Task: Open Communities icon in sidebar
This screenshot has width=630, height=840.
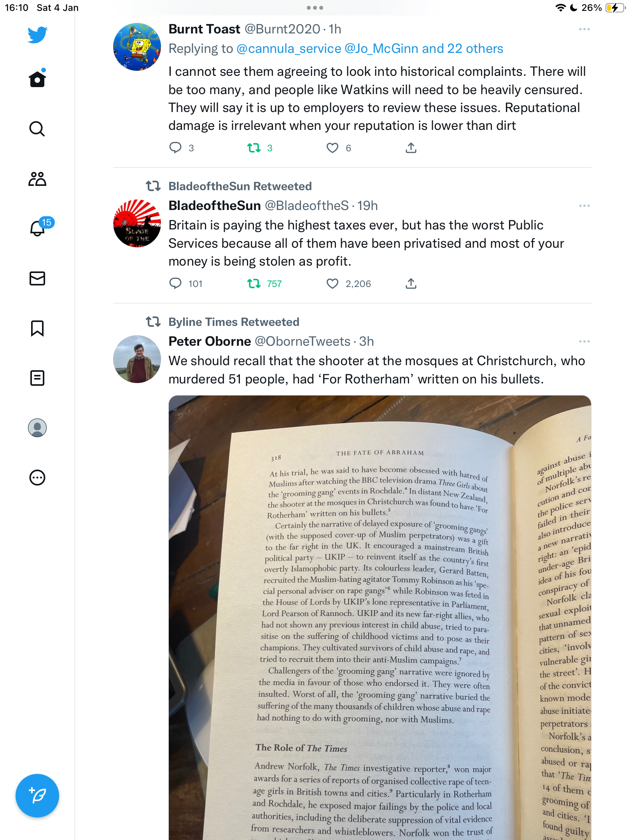Action: point(37,179)
